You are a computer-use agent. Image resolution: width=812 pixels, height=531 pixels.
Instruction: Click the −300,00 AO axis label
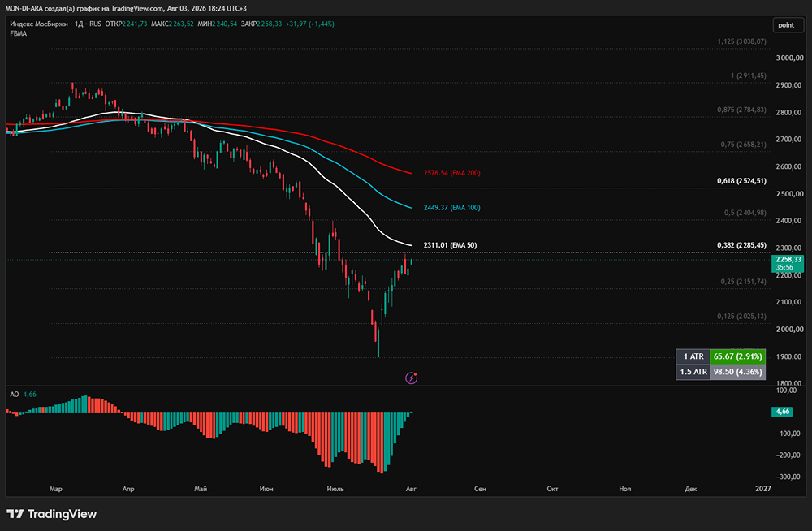pyautogui.click(x=787, y=477)
